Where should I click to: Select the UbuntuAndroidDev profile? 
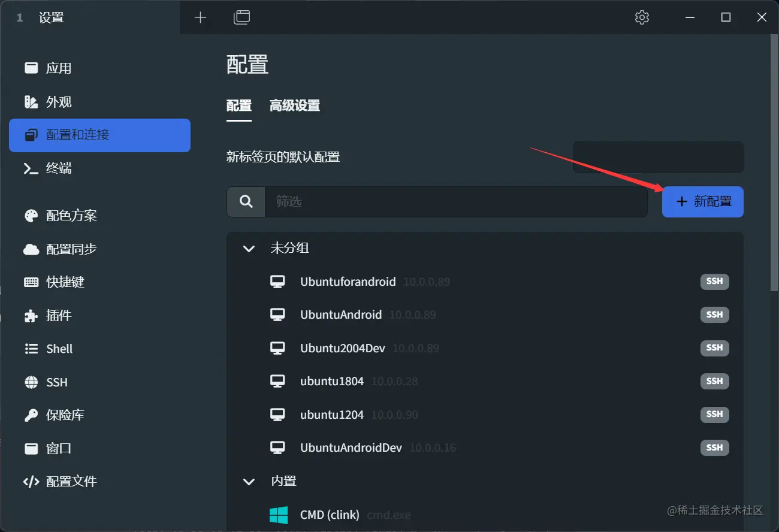coord(485,448)
